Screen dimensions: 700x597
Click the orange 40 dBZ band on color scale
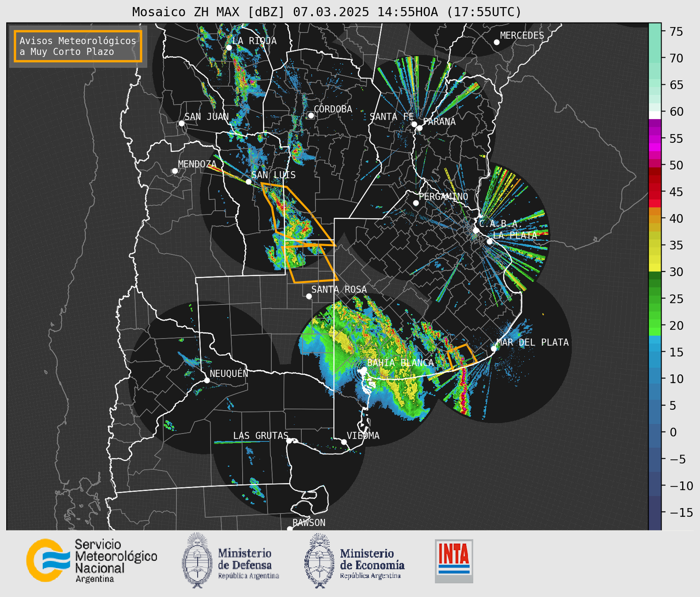(x=655, y=218)
